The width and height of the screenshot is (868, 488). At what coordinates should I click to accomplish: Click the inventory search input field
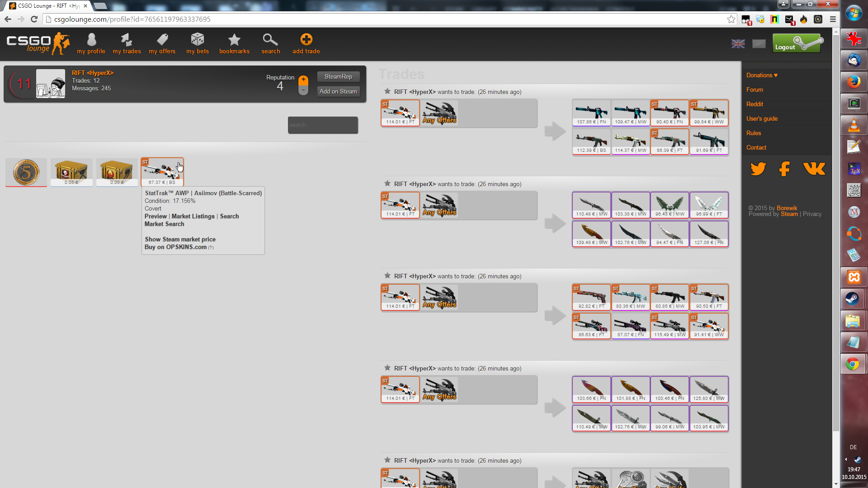pos(323,125)
